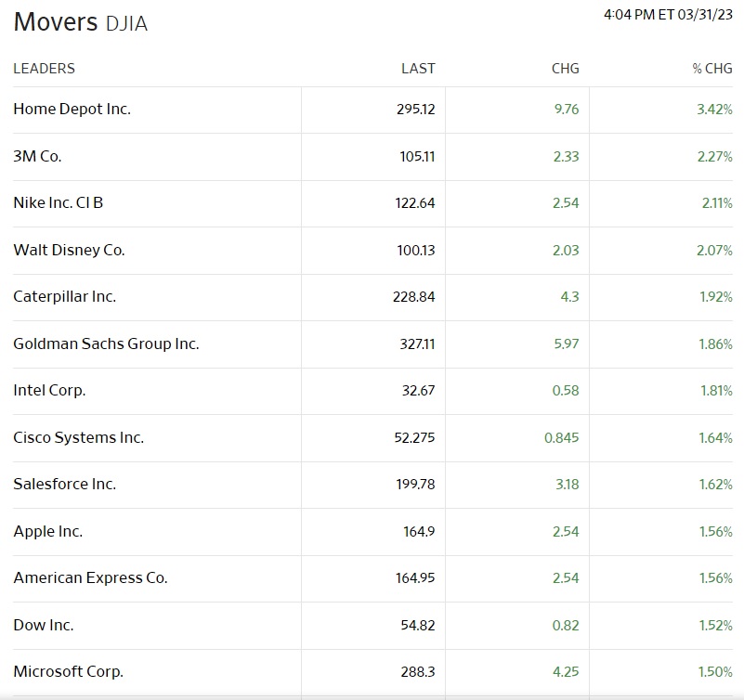This screenshot has width=744, height=700.
Task: Select Intel percent change 1.81%
Action: click(716, 390)
